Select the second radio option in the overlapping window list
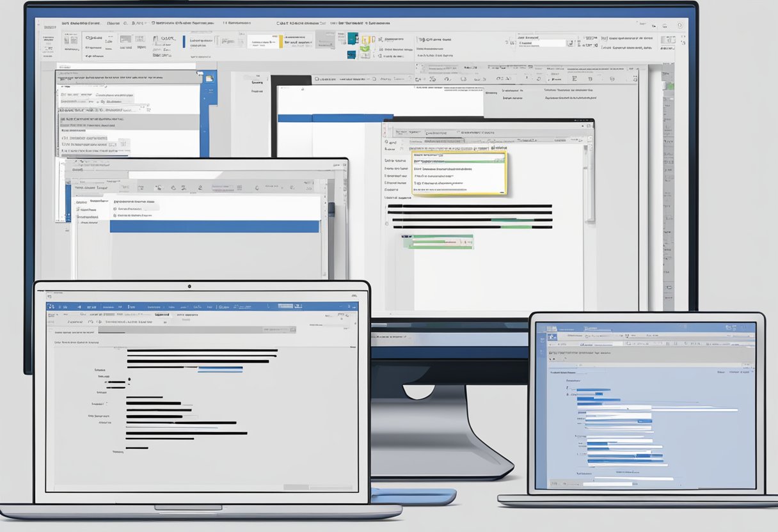Image resolution: width=778 pixels, height=532 pixels. coord(116,215)
